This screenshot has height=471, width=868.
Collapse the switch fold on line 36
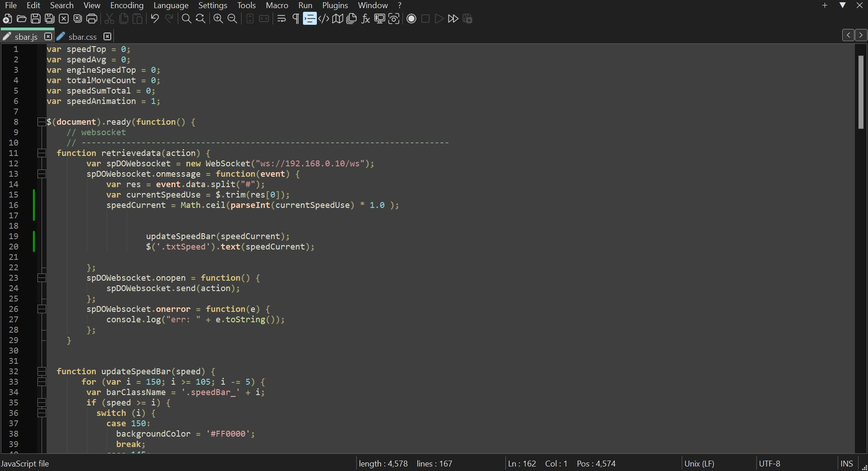(x=42, y=413)
